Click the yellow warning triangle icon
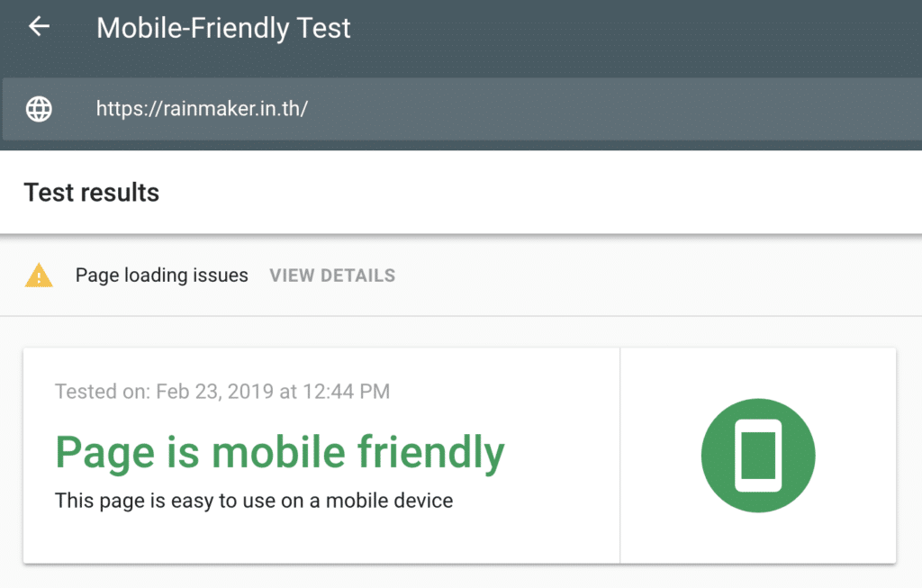Viewport: 922px width, 588px height. pyautogui.click(x=39, y=276)
